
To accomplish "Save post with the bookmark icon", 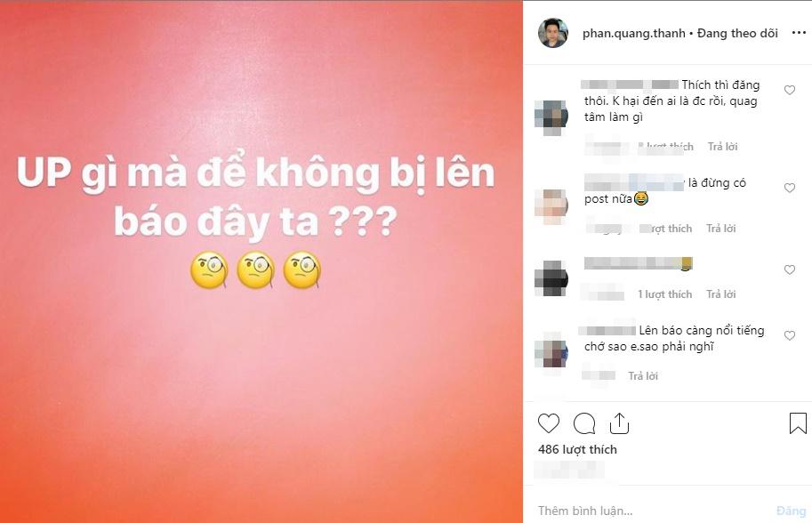I will click(x=798, y=423).
